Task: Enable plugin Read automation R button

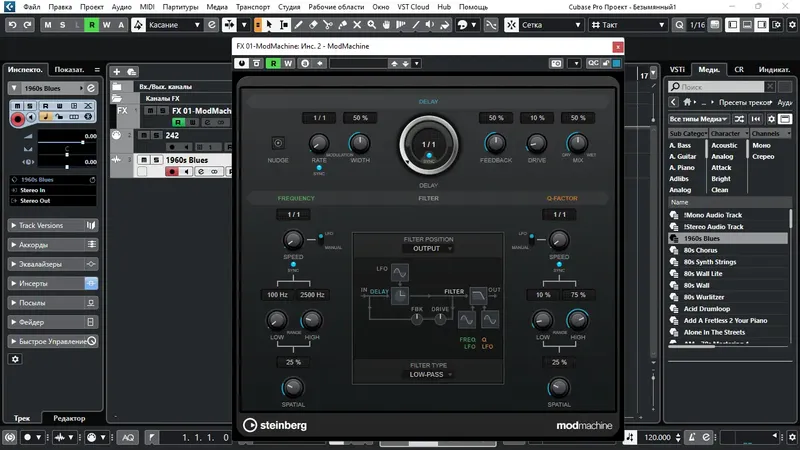Action: tap(273, 63)
